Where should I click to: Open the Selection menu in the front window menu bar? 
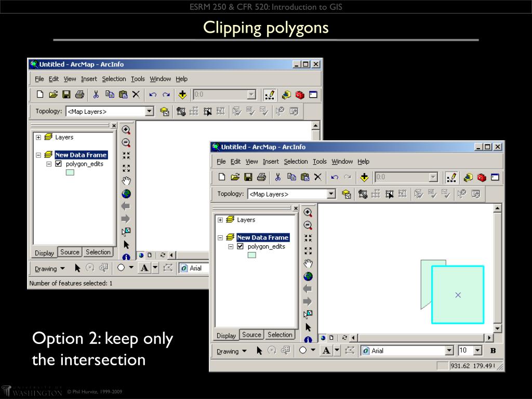pyautogui.click(x=296, y=162)
